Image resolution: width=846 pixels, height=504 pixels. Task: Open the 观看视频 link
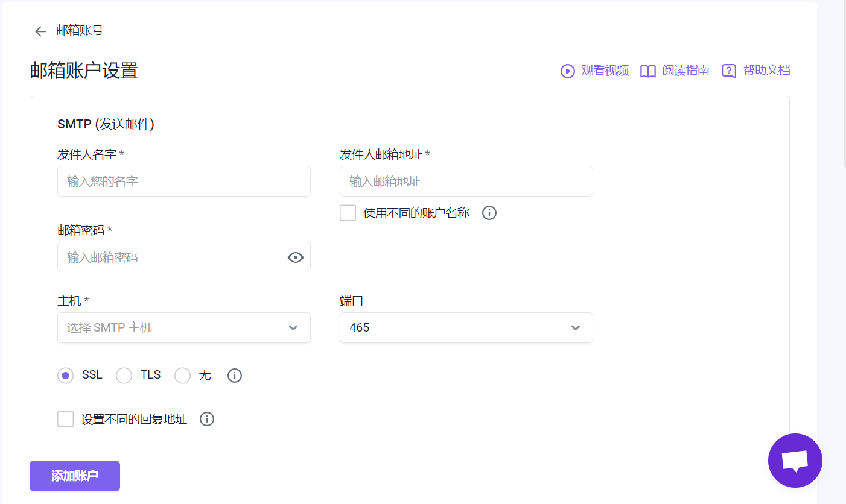(605, 71)
